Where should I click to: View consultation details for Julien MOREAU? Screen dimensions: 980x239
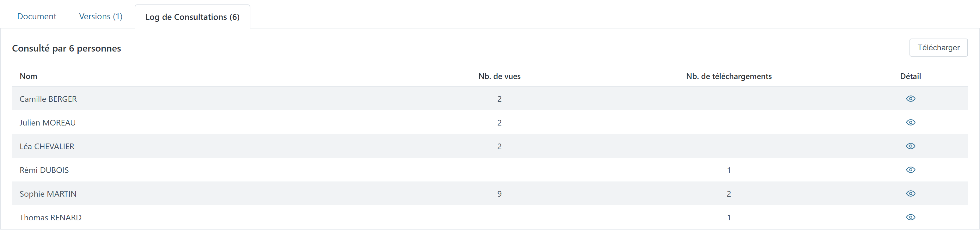tap(910, 122)
